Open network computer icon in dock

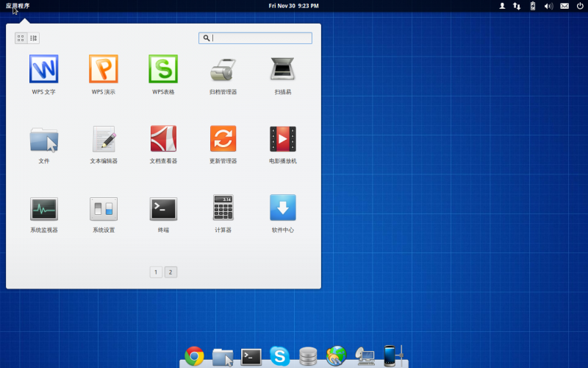click(x=365, y=356)
